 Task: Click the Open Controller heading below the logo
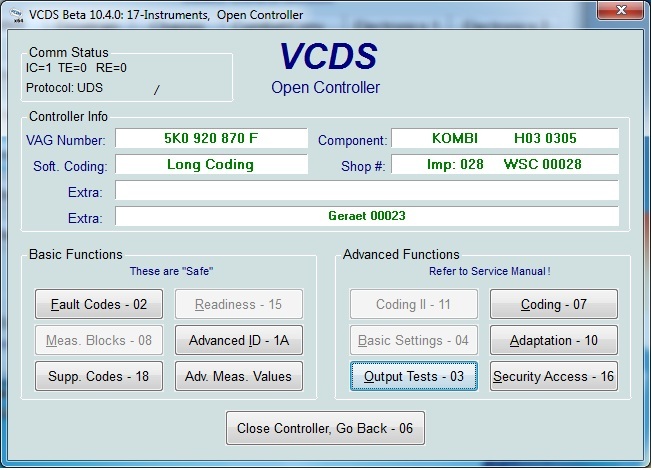(x=326, y=88)
